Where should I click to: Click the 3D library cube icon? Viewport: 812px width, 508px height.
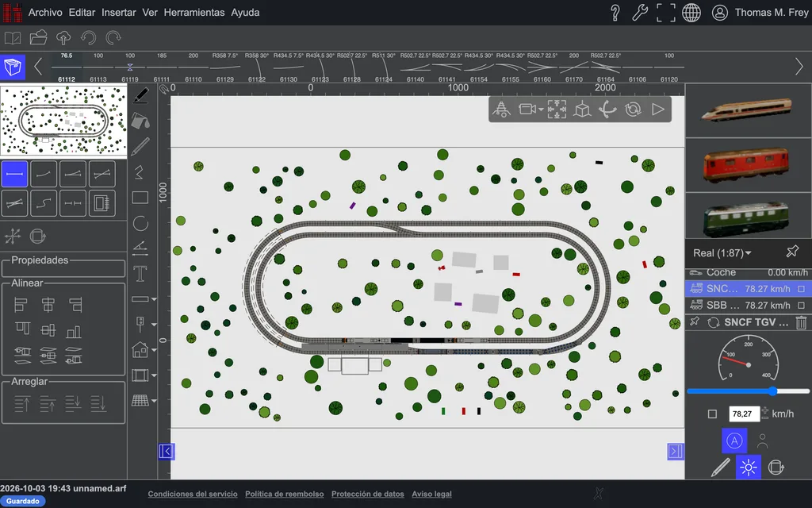(x=13, y=67)
